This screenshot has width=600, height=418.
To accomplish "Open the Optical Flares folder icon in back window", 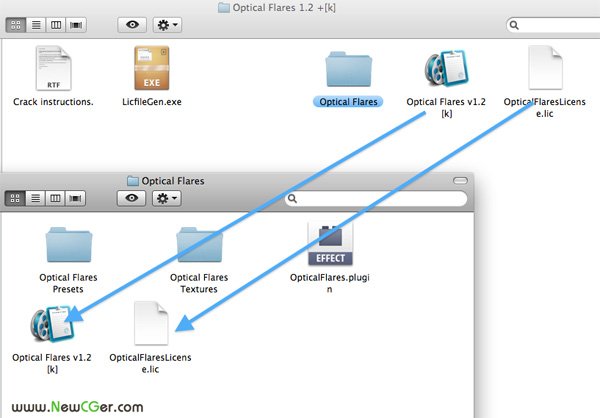I will [x=348, y=69].
